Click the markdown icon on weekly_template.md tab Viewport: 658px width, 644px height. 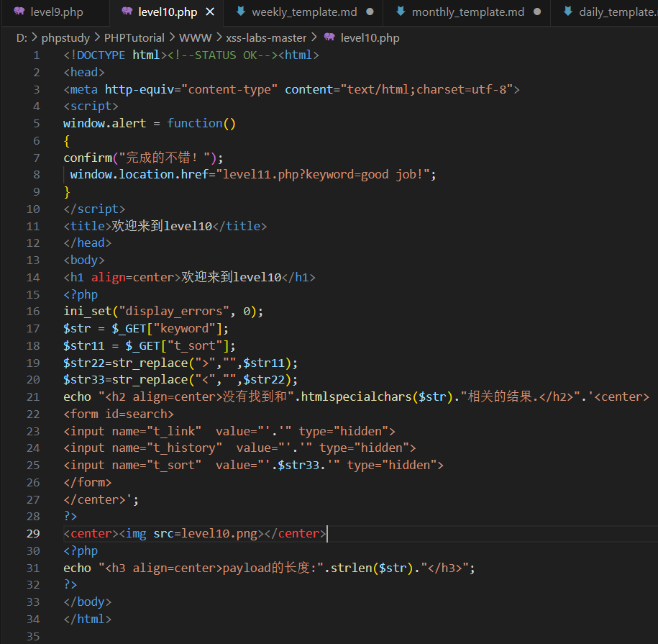(241, 12)
